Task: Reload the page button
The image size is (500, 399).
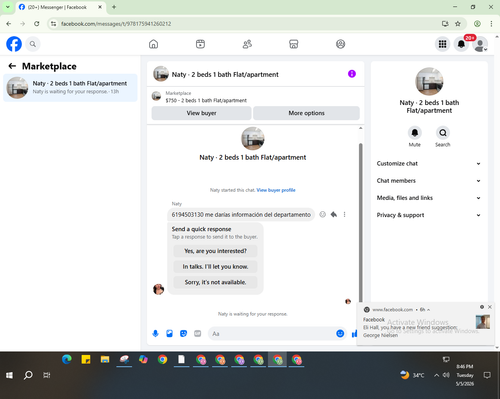Action: [x=37, y=24]
